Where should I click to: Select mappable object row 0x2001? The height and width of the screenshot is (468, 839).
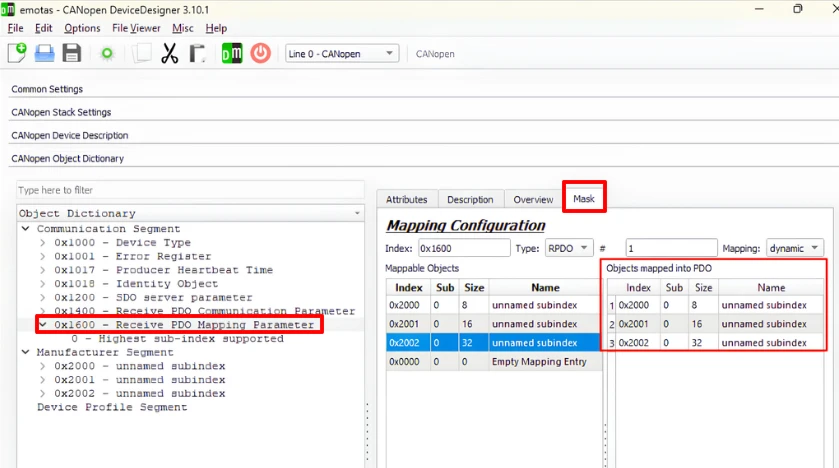[x=493, y=324]
